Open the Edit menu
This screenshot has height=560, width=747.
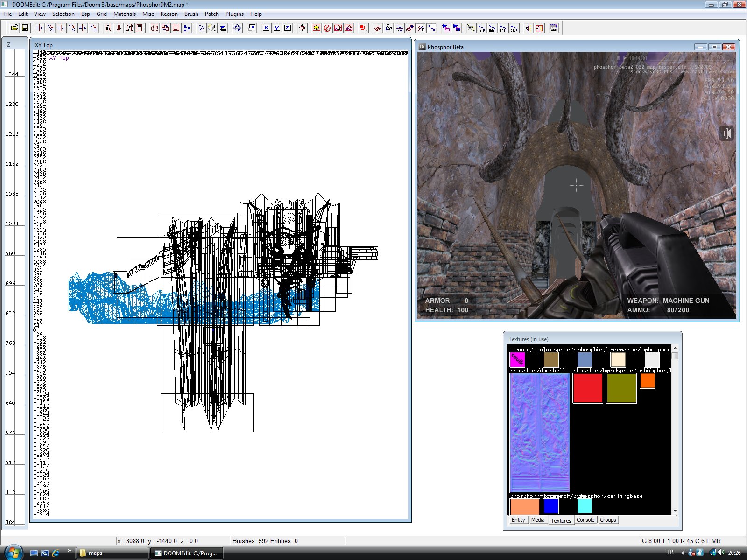[x=23, y=14]
